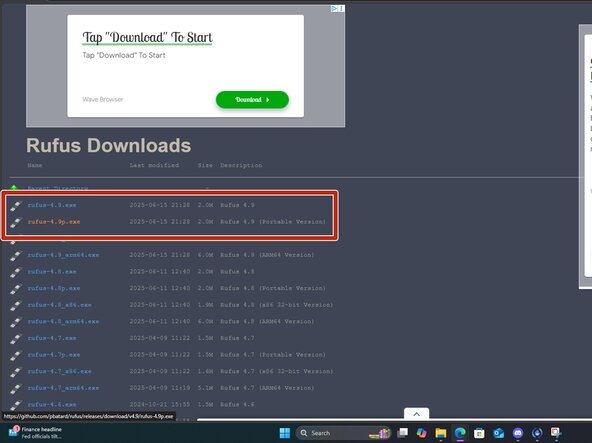
Task: Open File Explorer from the taskbar
Action: pyautogui.click(x=441, y=433)
